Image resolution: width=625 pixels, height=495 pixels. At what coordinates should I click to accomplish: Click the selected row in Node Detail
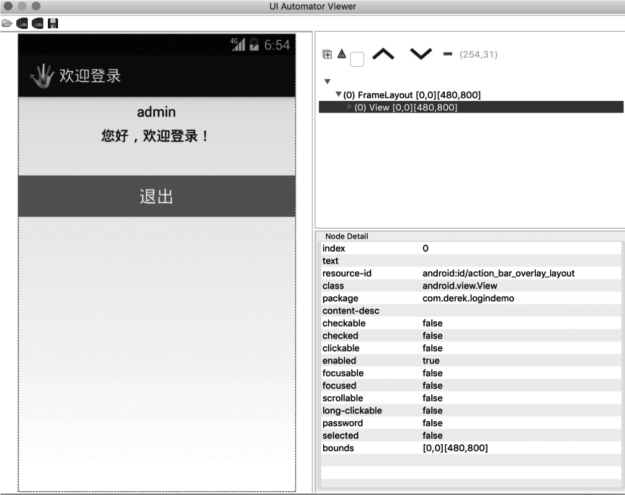tap(471, 436)
